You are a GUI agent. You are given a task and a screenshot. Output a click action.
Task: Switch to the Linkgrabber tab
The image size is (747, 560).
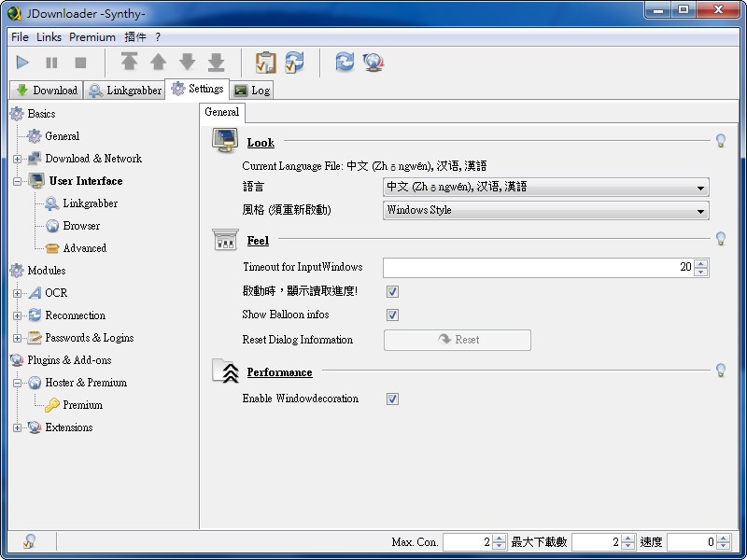point(124,91)
